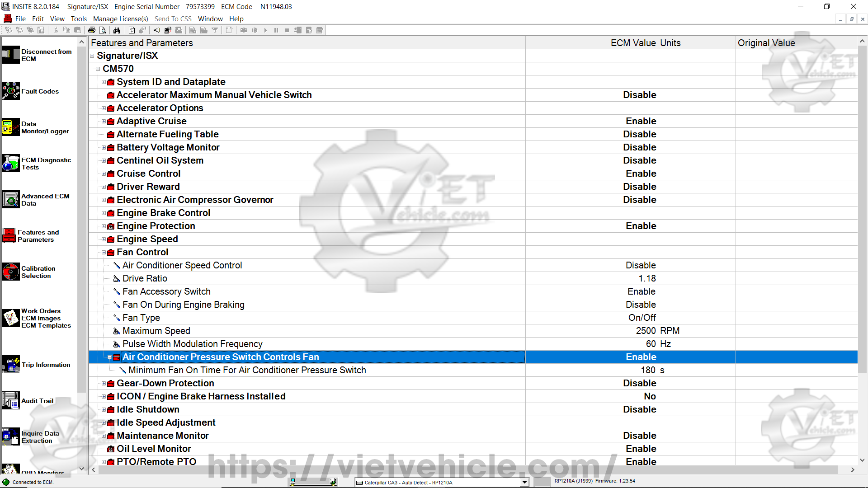Open the Data Monitor/Logger sidebar icon
The image size is (868, 488).
tap(11, 127)
